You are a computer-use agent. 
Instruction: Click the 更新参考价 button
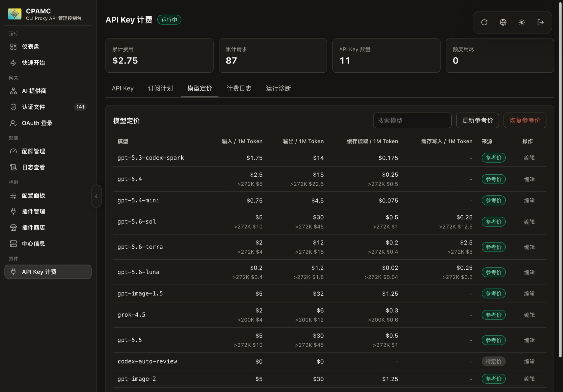(477, 121)
